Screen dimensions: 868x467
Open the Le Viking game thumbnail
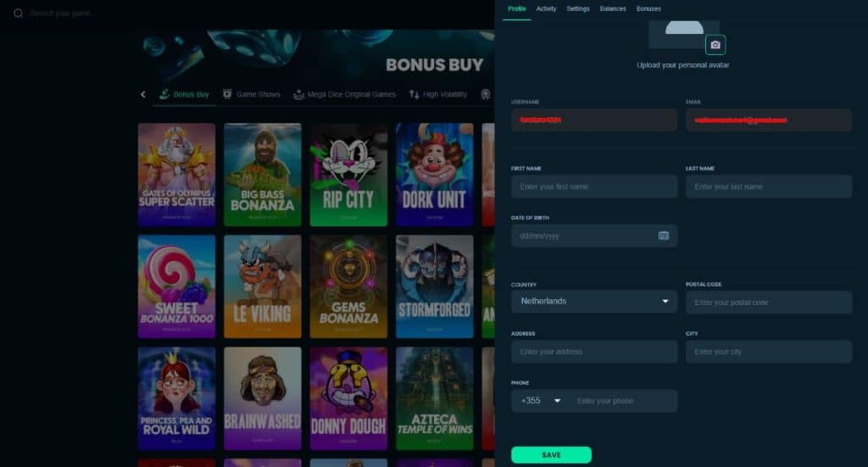[263, 286]
